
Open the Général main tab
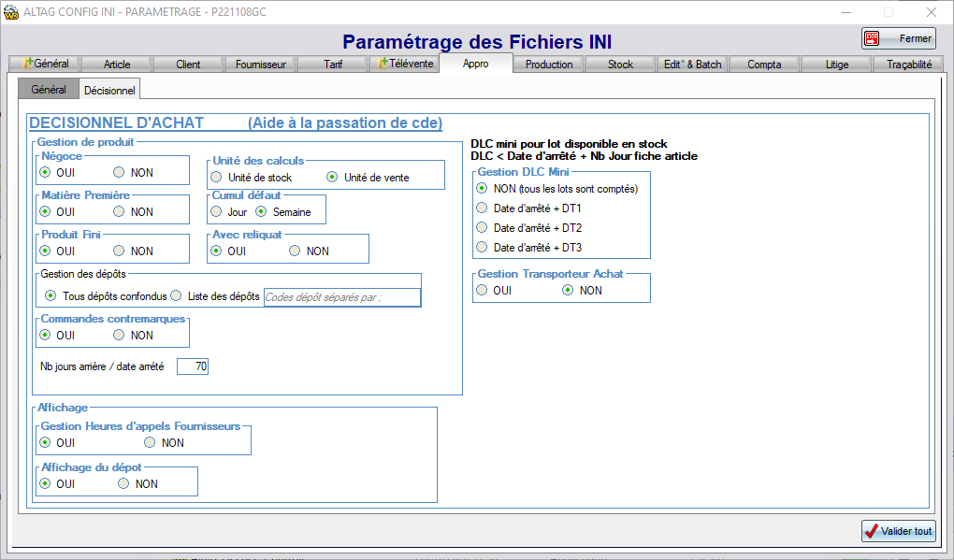44,65
